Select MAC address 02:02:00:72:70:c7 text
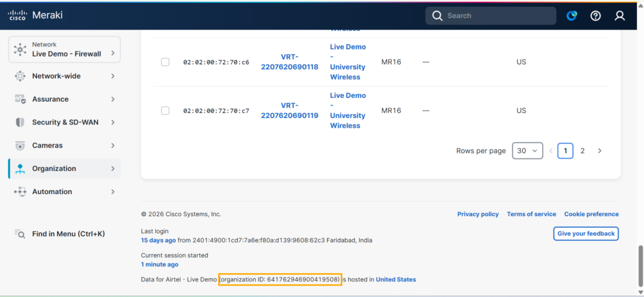This screenshot has width=644, height=297. coord(216,111)
